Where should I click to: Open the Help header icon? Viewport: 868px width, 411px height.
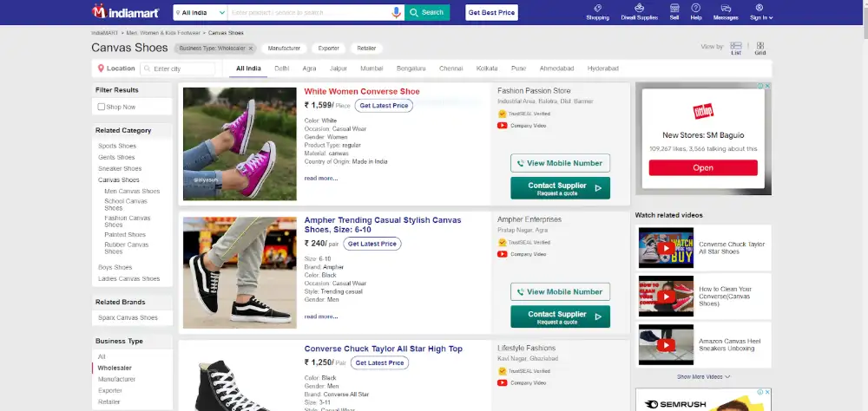coord(696,12)
